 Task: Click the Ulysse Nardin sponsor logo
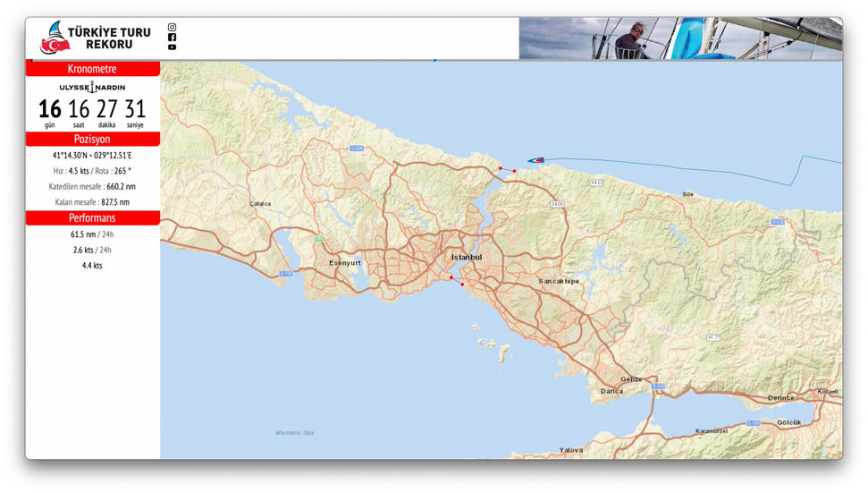[x=92, y=88]
